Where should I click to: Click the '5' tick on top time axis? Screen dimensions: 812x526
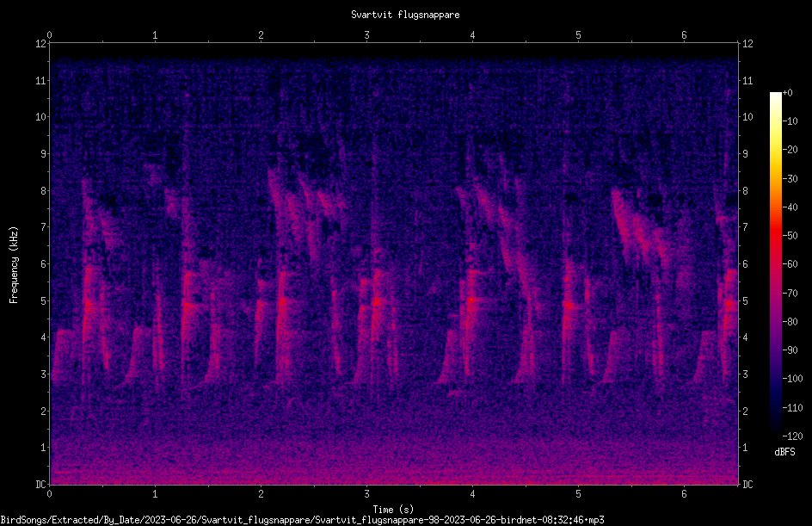[x=578, y=35]
